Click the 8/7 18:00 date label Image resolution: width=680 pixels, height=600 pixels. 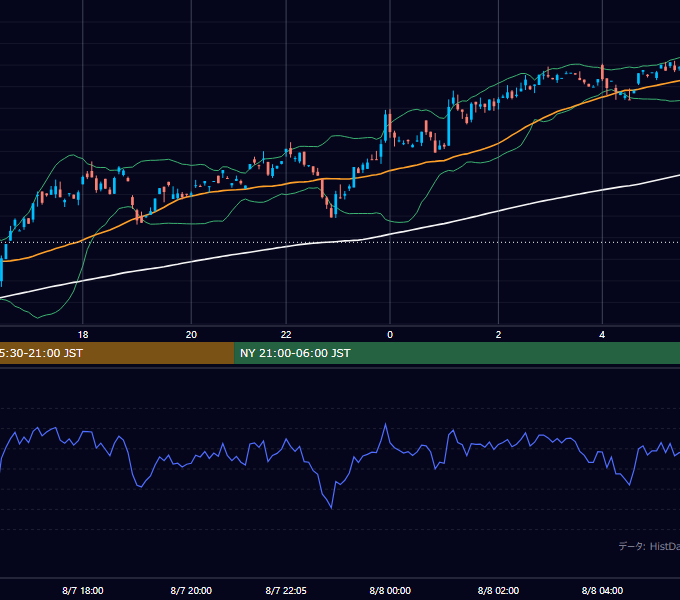coord(83,590)
